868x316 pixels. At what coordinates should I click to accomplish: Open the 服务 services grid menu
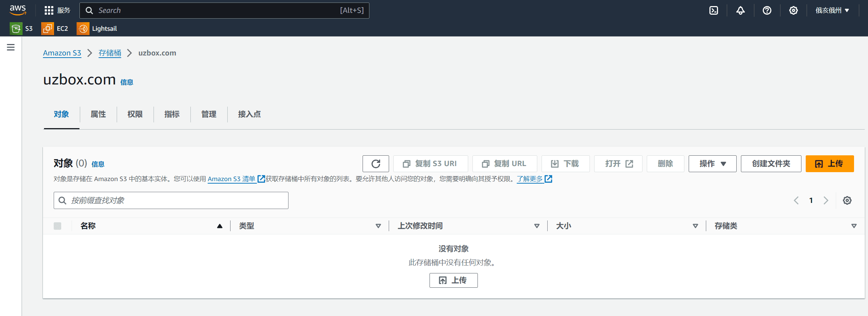[x=57, y=10]
